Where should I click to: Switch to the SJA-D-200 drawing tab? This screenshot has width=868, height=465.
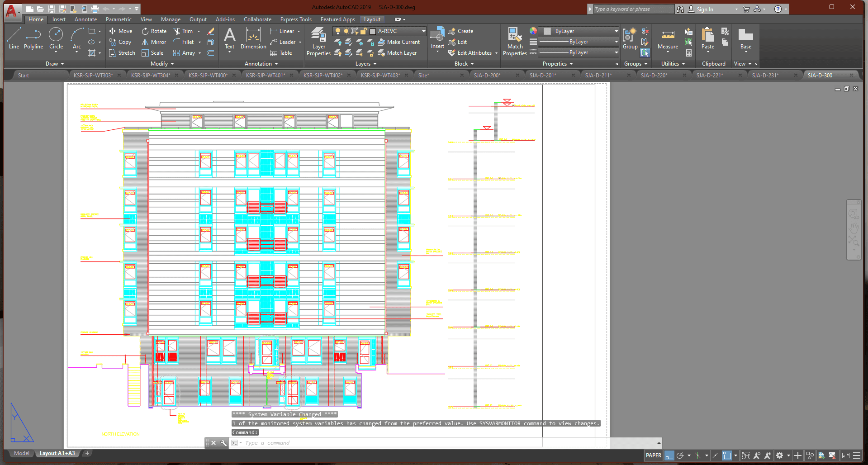pos(487,76)
